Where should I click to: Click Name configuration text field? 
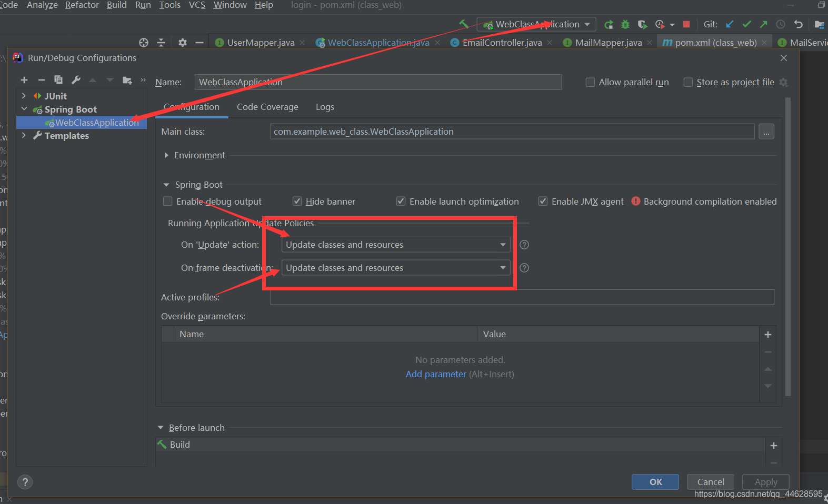pos(378,82)
